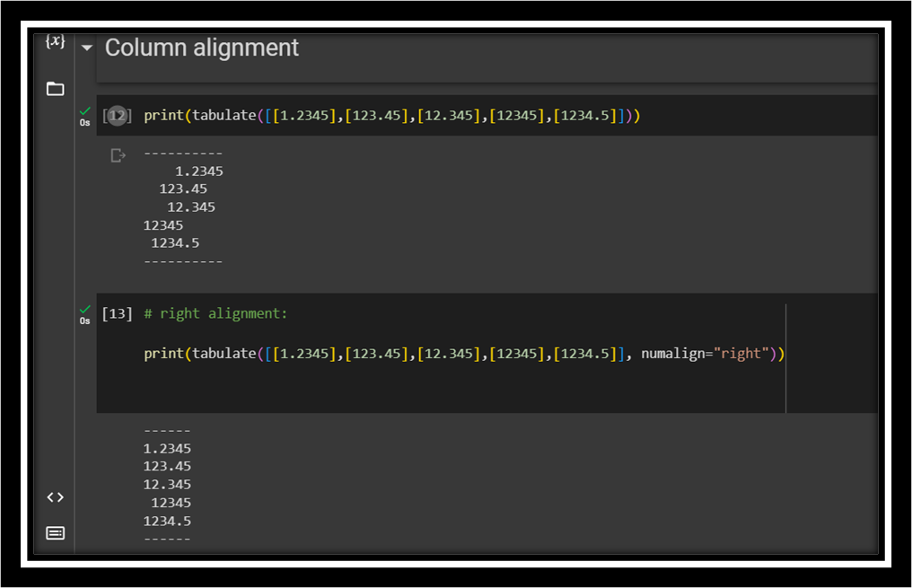Image resolution: width=912 pixels, height=588 pixels.
Task: Click the 0s execution time under cell 13
Action: pyautogui.click(x=85, y=320)
